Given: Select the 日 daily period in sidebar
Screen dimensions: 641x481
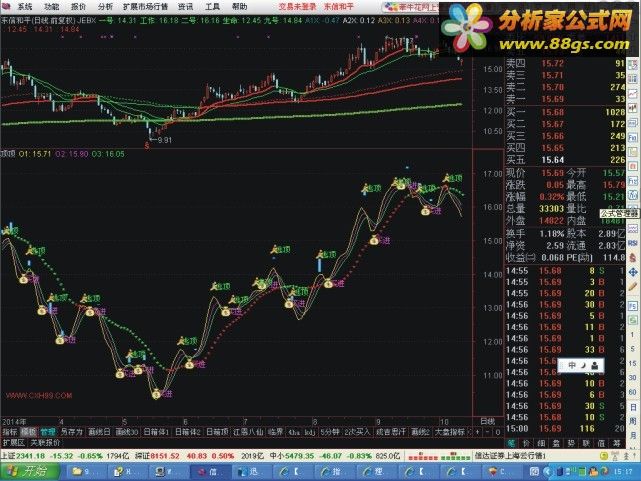Looking at the screenshot, I should (x=633, y=407).
